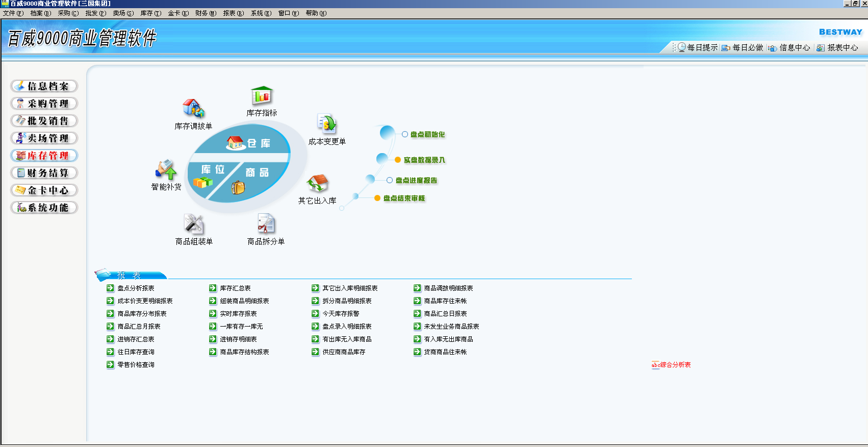Open the 实时库存报表 report
Image resolution: width=868 pixels, height=447 pixels.
[x=238, y=314]
